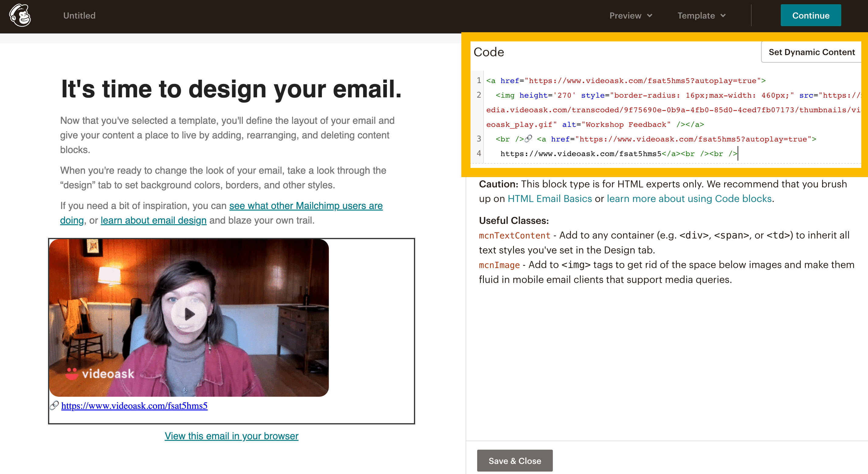The width and height of the screenshot is (868, 474).
Task: Click the heading It's time to design your email
Action: (x=232, y=89)
